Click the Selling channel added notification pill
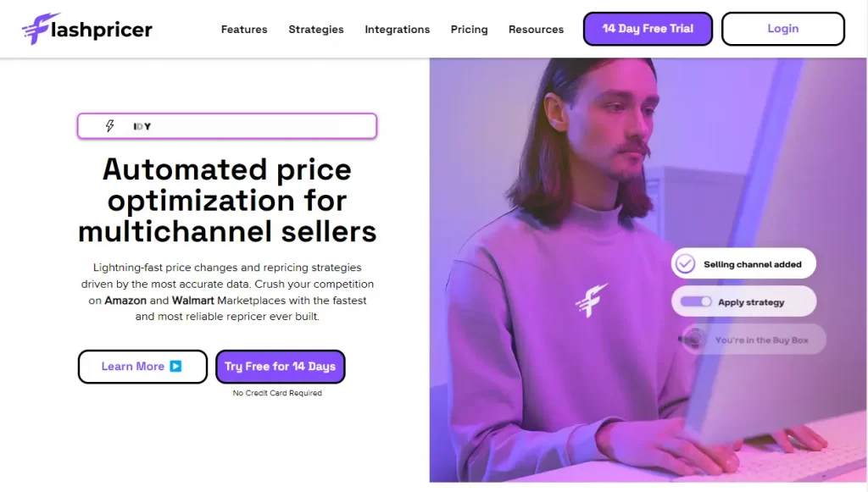 743,263
